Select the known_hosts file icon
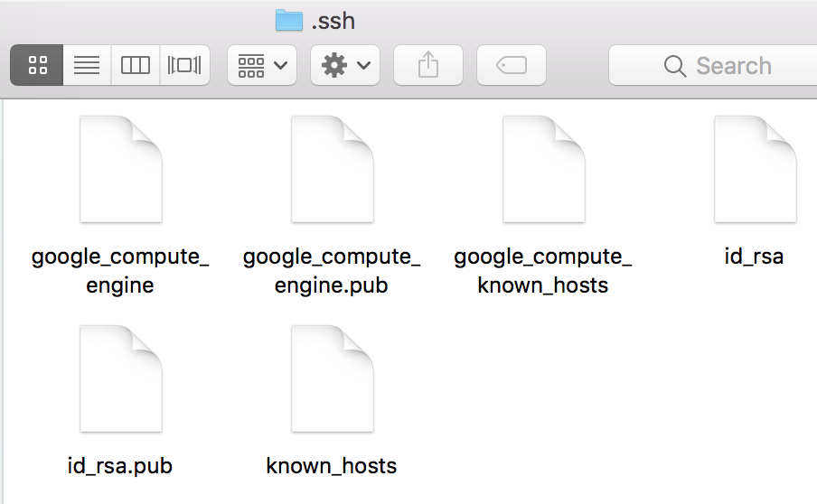The height and width of the screenshot is (504, 817). (333, 379)
